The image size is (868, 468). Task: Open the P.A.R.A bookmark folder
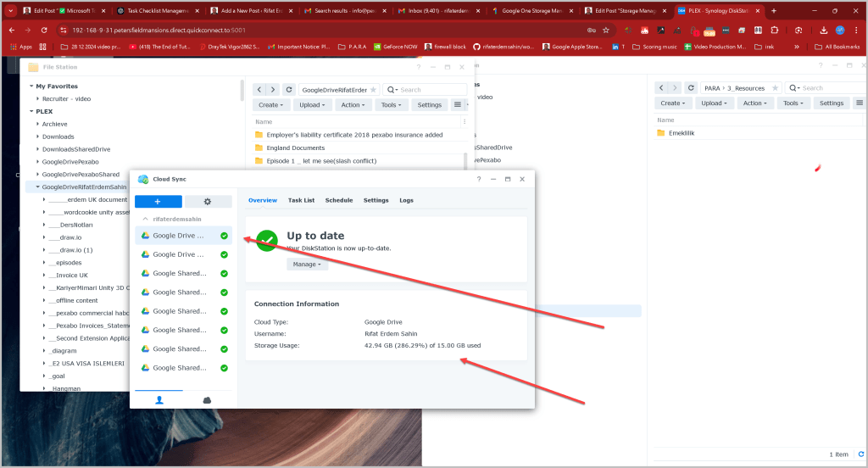[352, 47]
